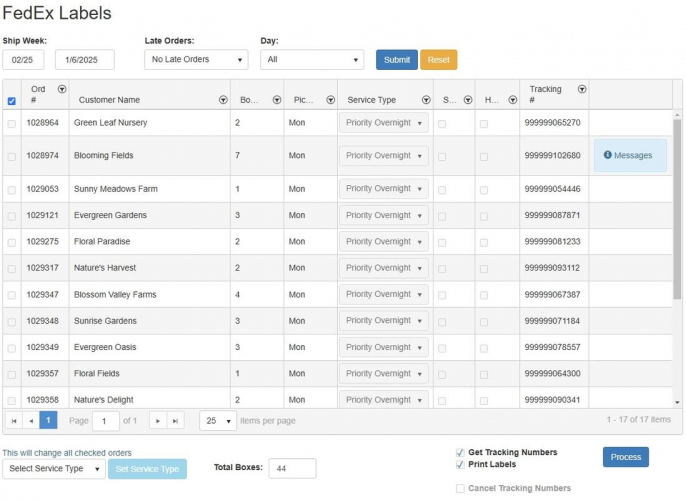Select the Evergreen Gardens row checkbox
This screenshot has height=500, width=686.
[12, 216]
